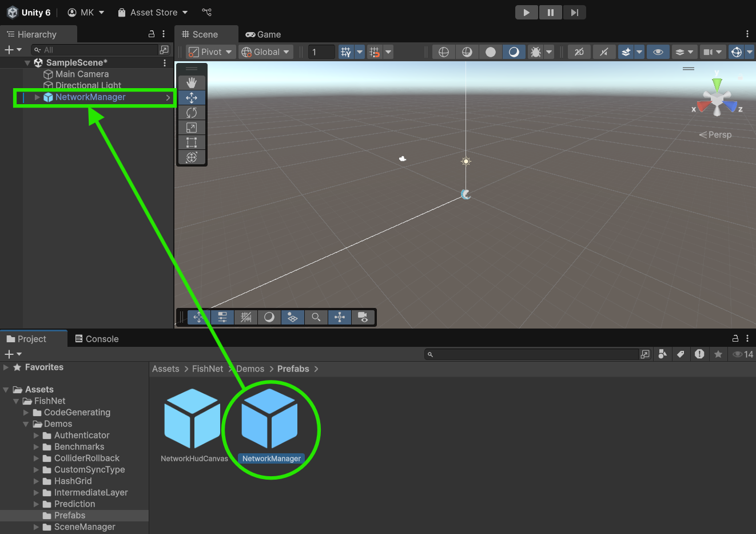Image resolution: width=756 pixels, height=534 pixels.
Task: Open the Asset Store menu
Action: (152, 12)
